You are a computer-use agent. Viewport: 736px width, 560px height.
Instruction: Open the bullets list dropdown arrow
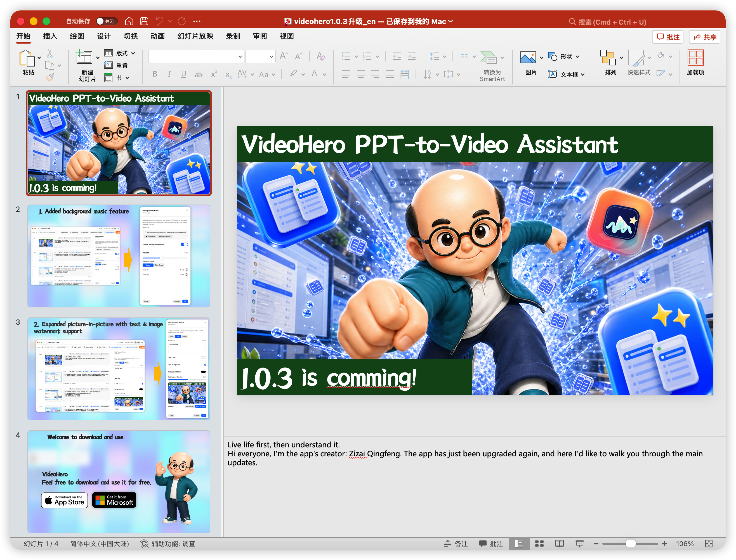[356, 57]
